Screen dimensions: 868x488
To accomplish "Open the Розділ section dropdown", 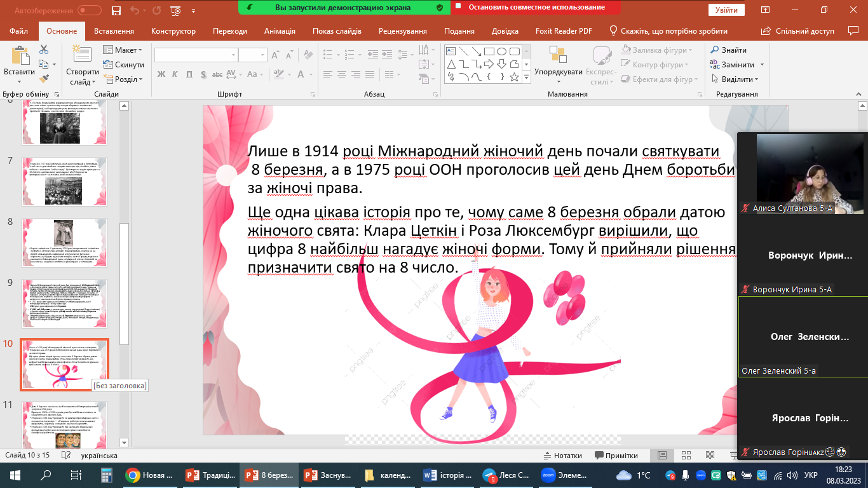I will 123,79.
